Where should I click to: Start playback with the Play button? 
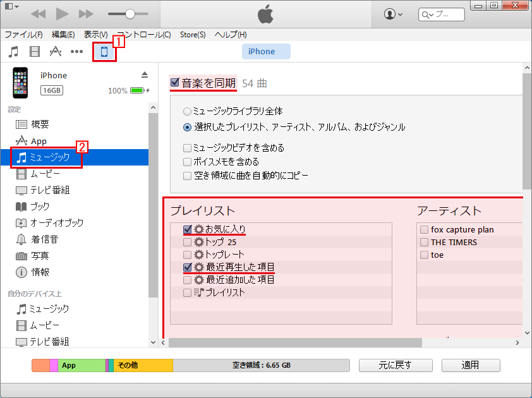tap(63, 14)
